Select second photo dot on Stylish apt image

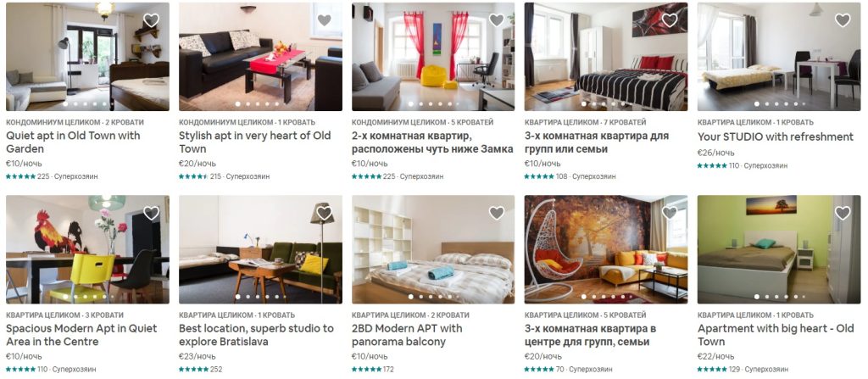pyautogui.click(x=248, y=104)
